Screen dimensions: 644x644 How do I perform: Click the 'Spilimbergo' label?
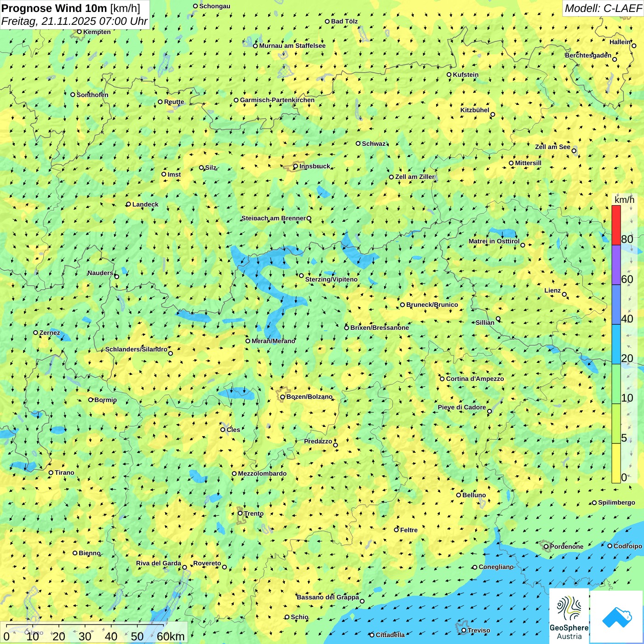click(616, 502)
